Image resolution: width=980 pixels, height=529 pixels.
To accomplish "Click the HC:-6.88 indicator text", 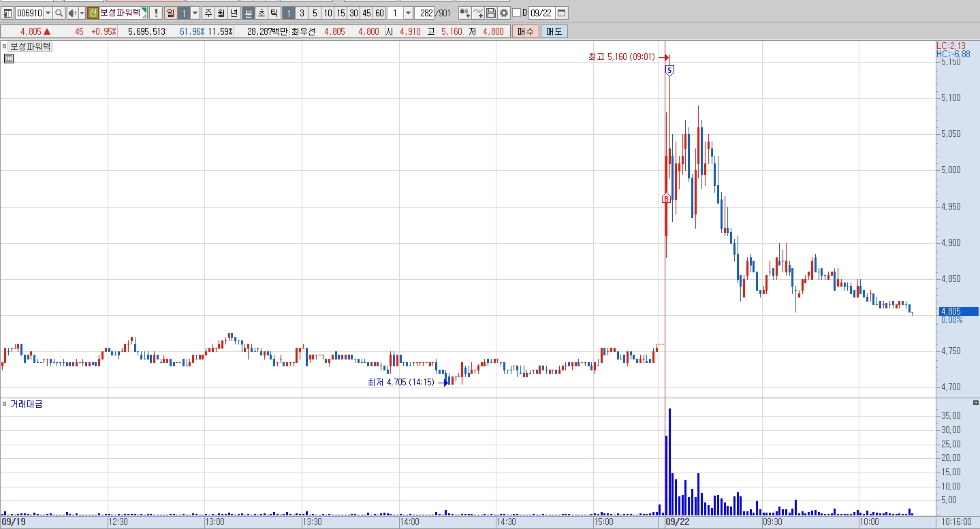I will point(953,54).
